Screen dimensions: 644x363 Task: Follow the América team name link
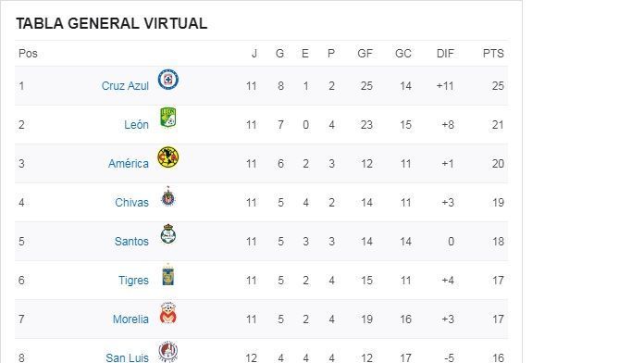click(128, 164)
